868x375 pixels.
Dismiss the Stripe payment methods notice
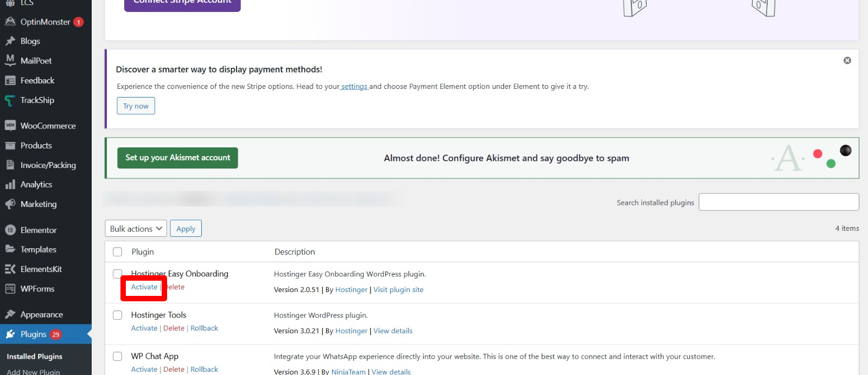tap(847, 61)
